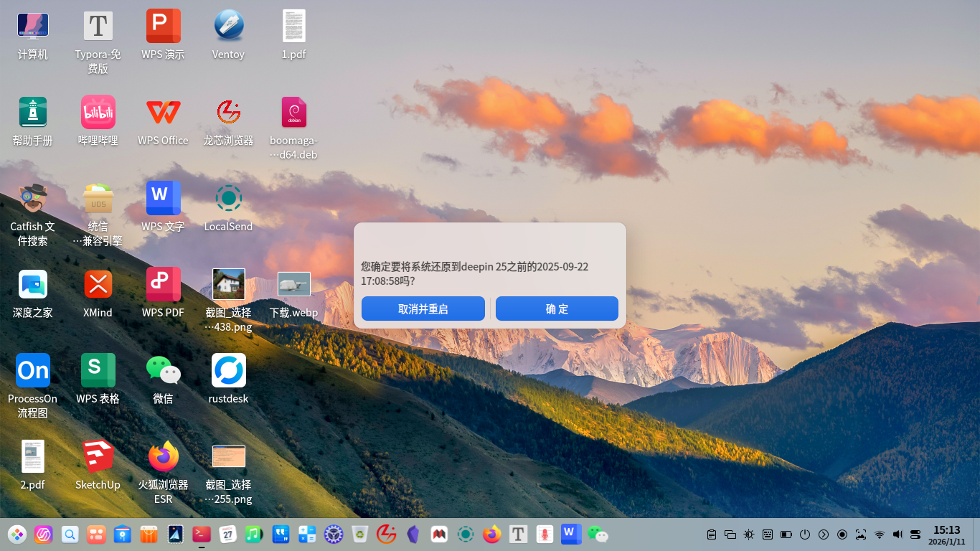Click 确定 to confirm the system restore

click(x=557, y=309)
